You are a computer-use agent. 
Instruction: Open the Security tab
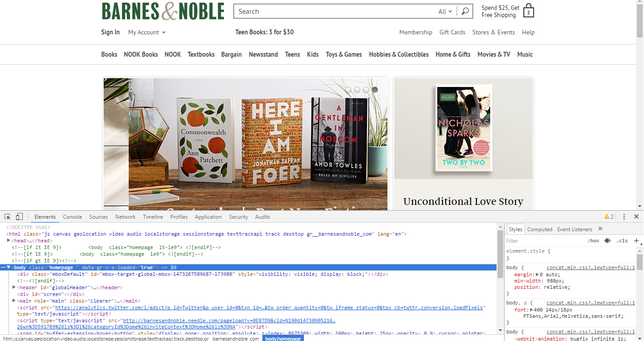238,216
